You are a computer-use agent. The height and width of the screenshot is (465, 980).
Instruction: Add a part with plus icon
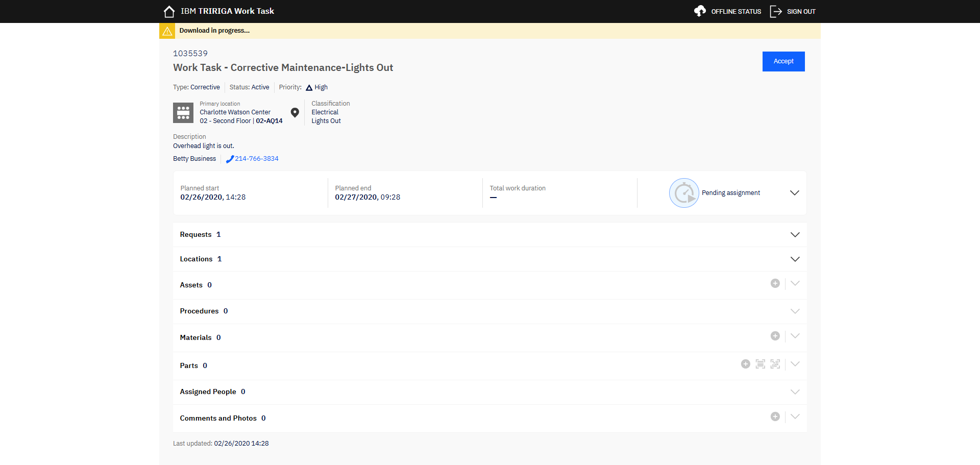[746, 364]
